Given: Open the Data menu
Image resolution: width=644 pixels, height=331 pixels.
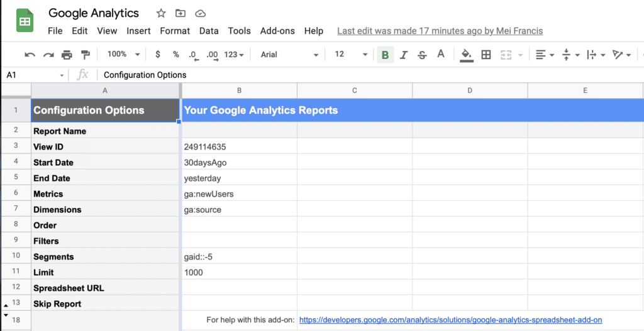Looking at the screenshot, I should [x=209, y=31].
